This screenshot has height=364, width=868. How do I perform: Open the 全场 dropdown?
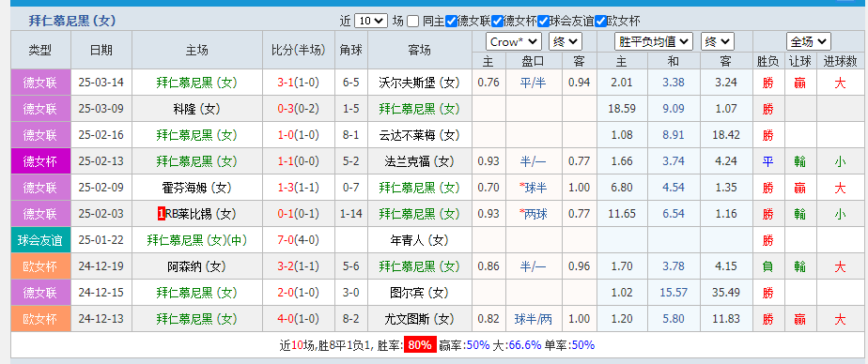(809, 41)
